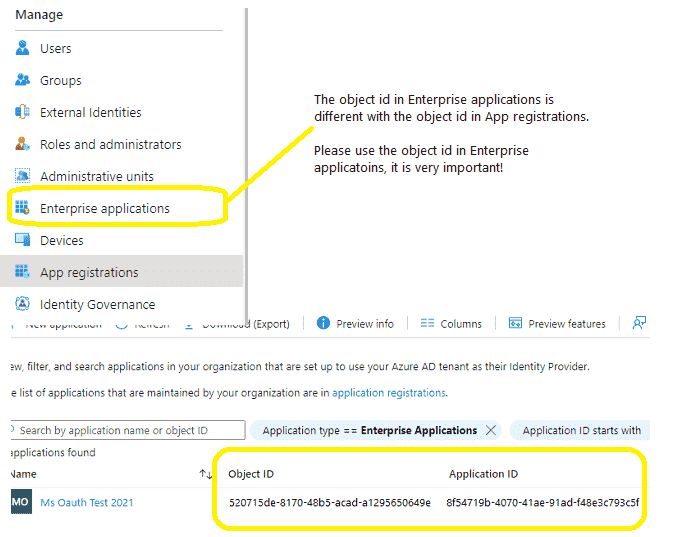
Task: Click the External Identities icon
Action: [22, 112]
